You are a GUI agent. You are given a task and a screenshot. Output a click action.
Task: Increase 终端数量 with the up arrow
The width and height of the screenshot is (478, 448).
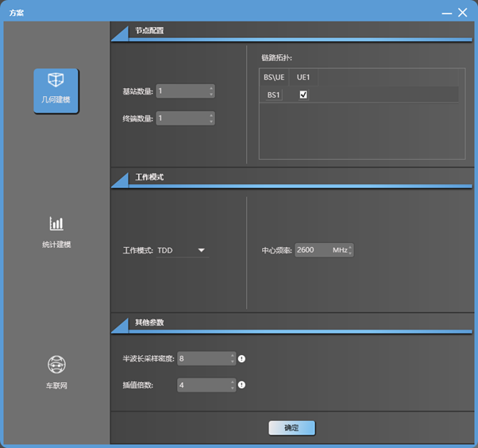[x=211, y=114]
